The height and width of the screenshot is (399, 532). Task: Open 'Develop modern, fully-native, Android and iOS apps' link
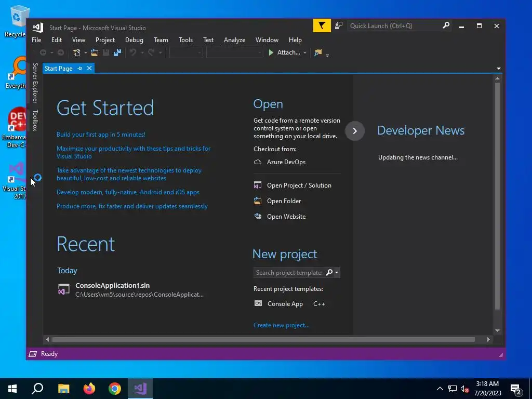click(128, 192)
